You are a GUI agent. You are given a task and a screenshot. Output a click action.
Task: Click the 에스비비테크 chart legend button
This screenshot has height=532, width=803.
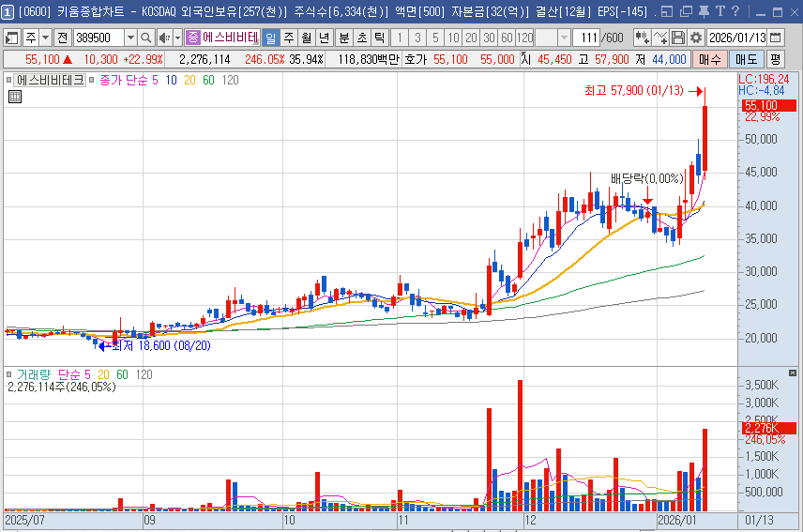click(50, 80)
